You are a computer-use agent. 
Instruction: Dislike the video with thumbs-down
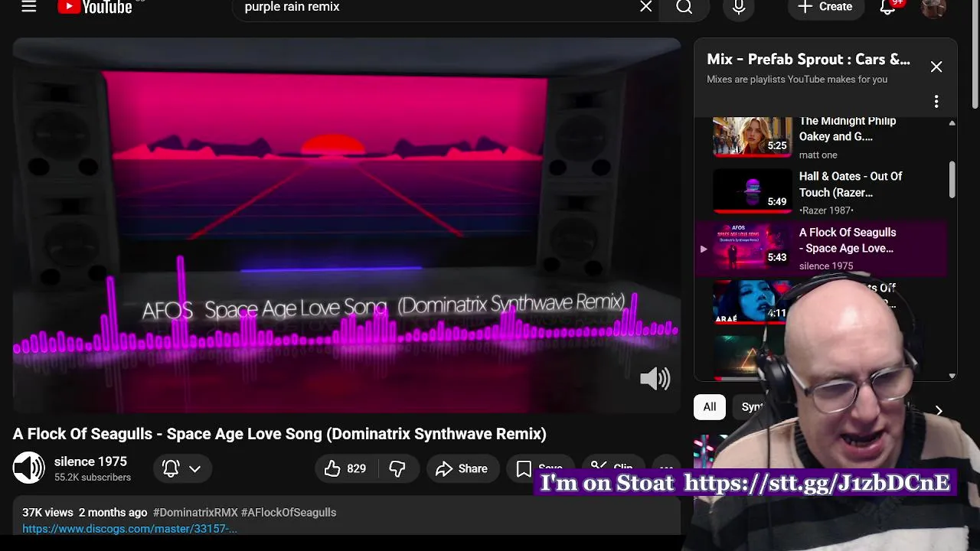pos(397,468)
